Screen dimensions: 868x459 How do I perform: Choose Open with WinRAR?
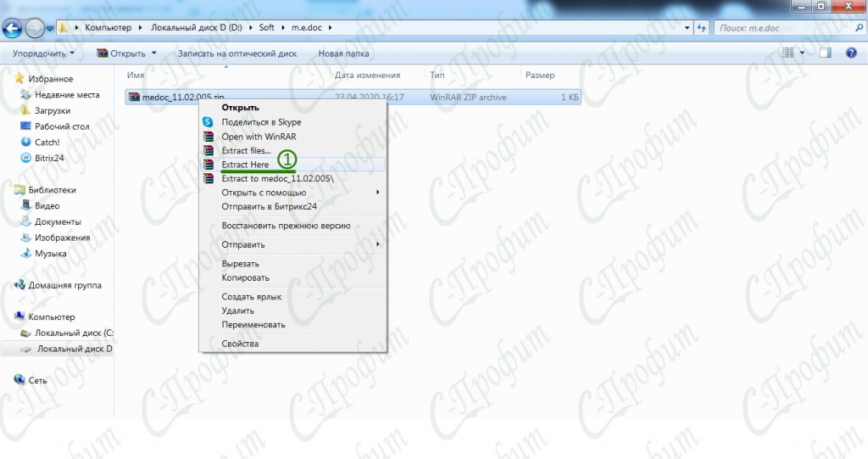(259, 137)
